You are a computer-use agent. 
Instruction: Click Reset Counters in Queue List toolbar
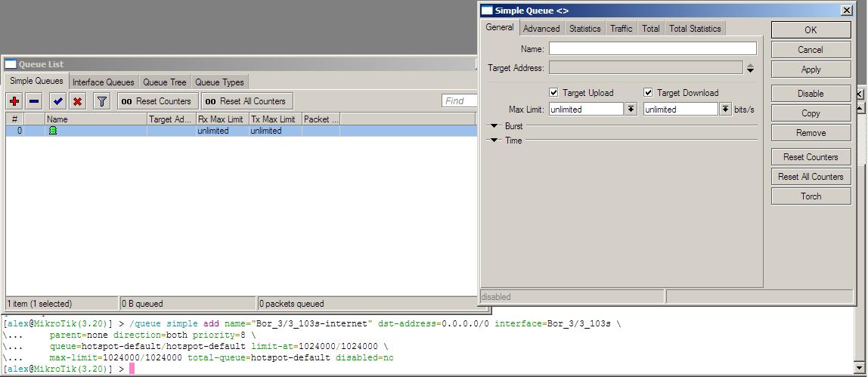pos(157,101)
